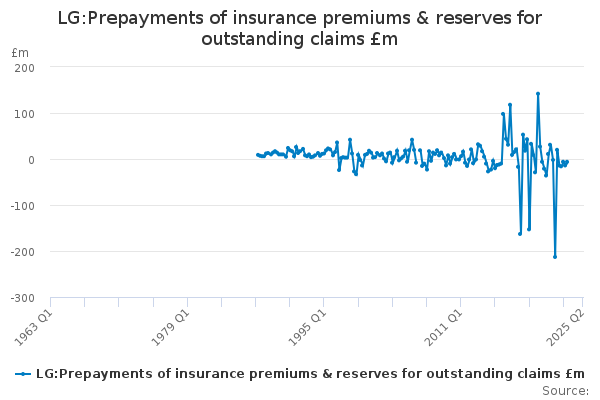This screenshot has width=600, height=400.
Task: Click the Source label
Action: (565, 391)
